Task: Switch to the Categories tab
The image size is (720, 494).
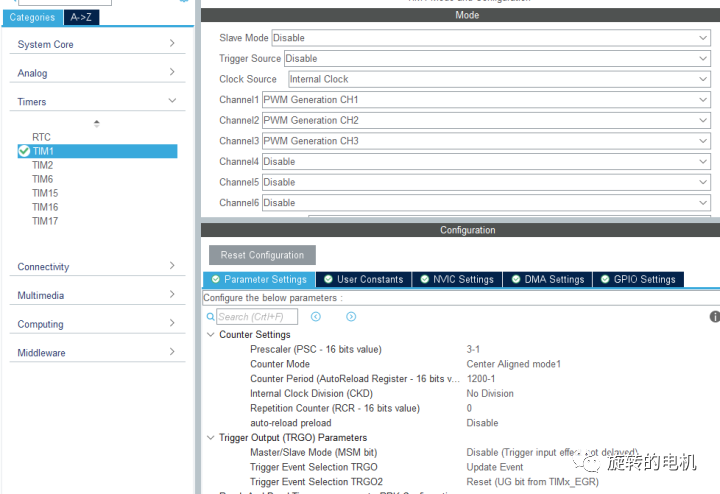Action: (x=32, y=17)
